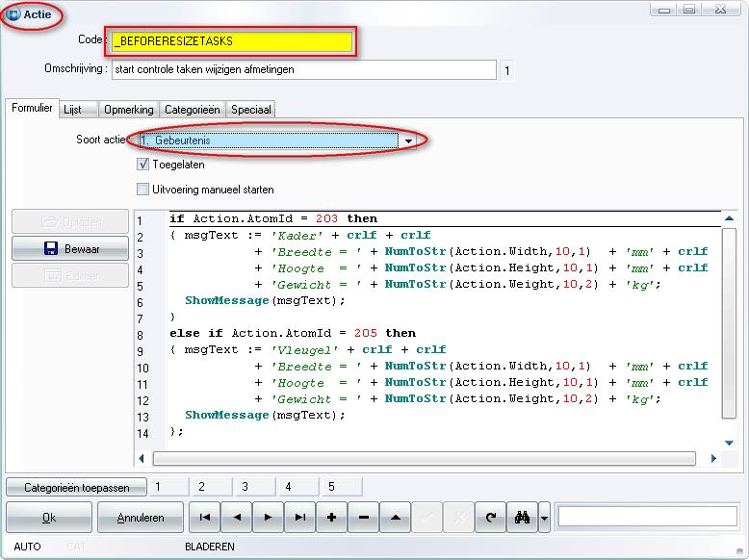
Task: Select category slot 2
Action: tap(212, 487)
